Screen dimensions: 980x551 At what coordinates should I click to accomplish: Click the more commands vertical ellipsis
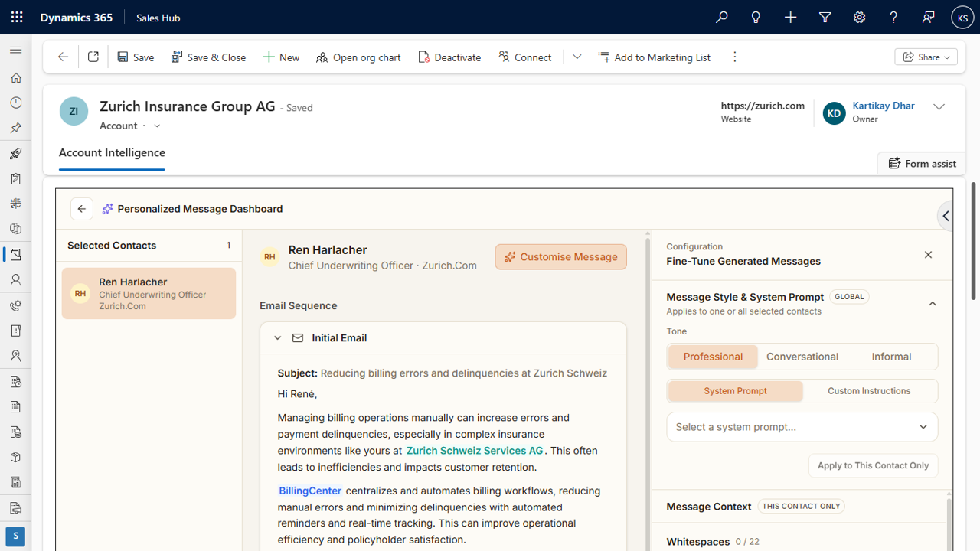pyautogui.click(x=734, y=57)
